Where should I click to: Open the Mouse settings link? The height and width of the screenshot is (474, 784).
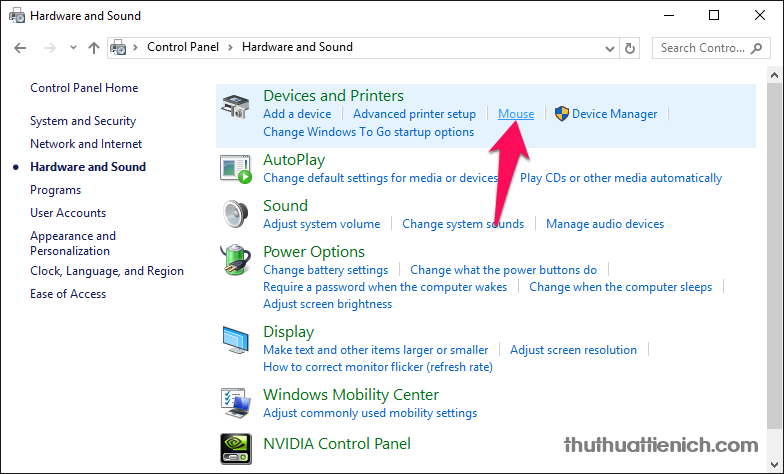(x=516, y=114)
